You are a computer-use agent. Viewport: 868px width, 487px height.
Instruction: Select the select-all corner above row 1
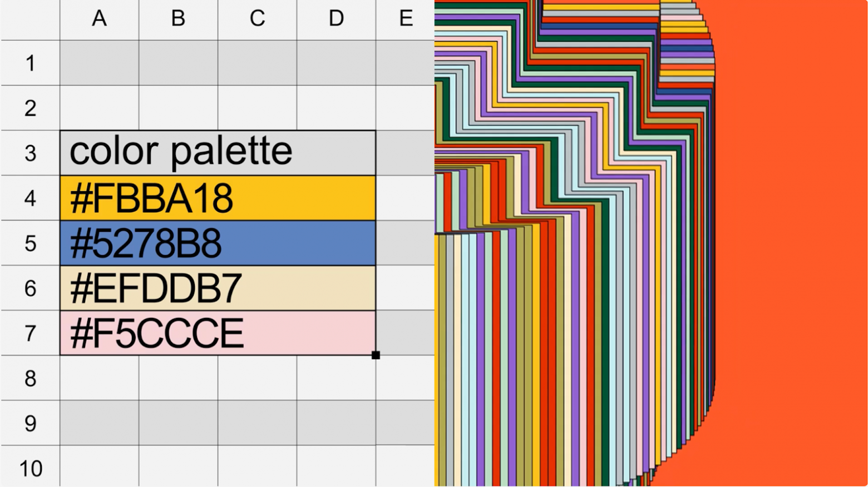point(30,19)
